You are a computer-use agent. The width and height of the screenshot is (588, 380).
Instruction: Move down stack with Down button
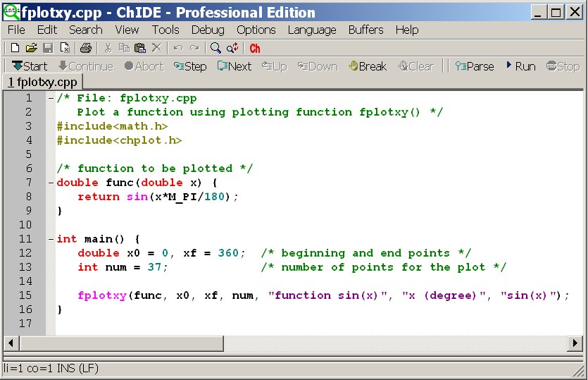pyautogui.click(x=318, y=66)
